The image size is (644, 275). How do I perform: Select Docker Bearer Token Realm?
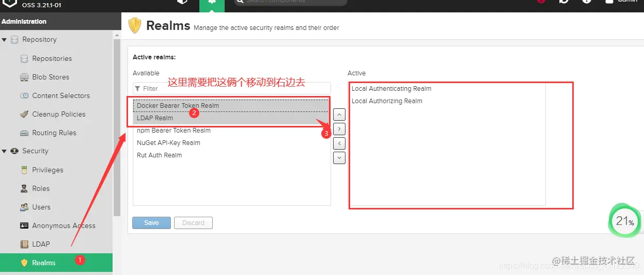point(231,106)
